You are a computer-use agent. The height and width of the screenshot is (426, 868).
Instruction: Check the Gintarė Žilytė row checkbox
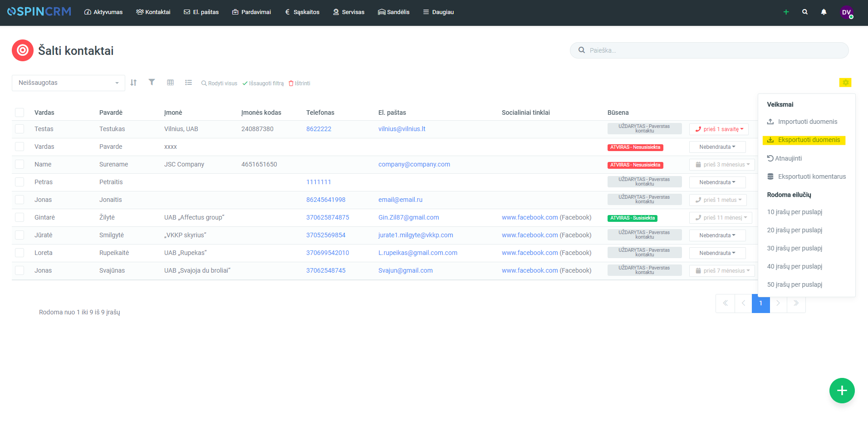click(20, 217)
